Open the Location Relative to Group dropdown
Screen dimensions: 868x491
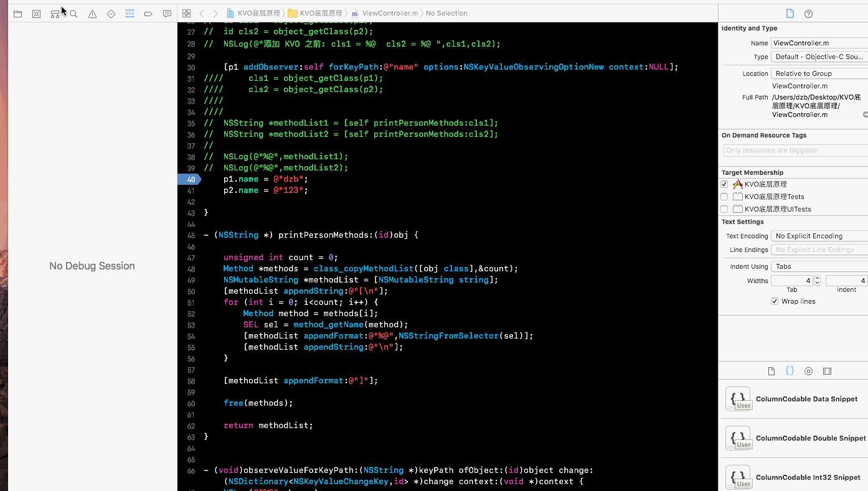point(819,73)
